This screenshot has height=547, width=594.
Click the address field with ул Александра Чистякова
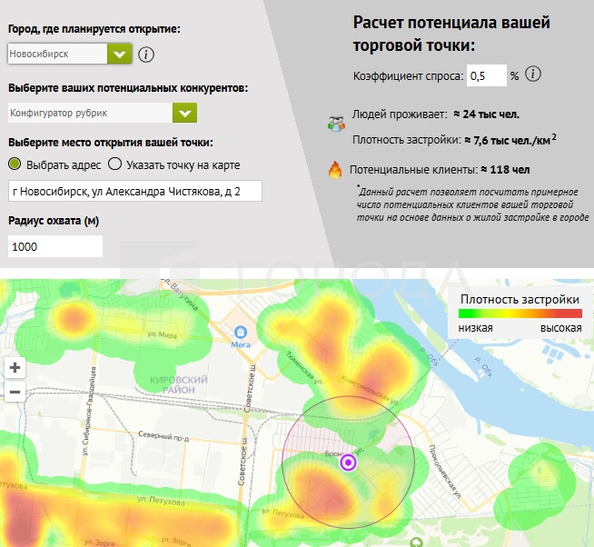135,191
